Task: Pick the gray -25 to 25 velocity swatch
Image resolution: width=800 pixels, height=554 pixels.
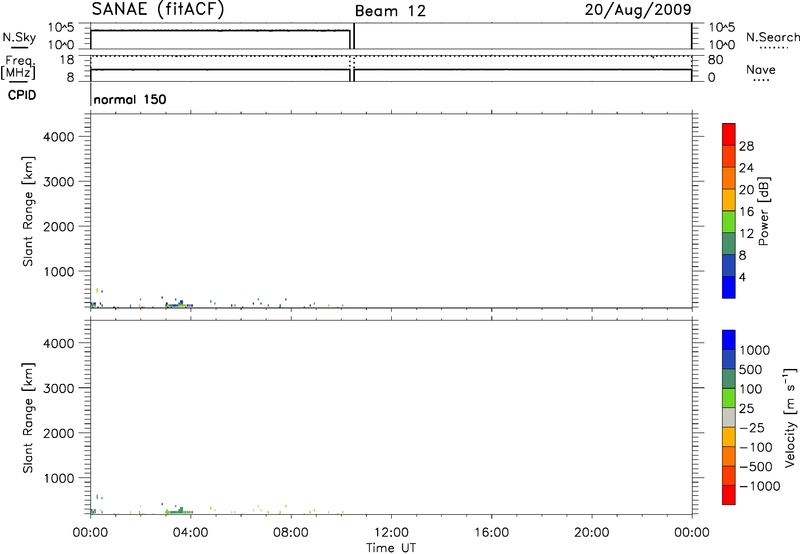Action: click(729, 417)
